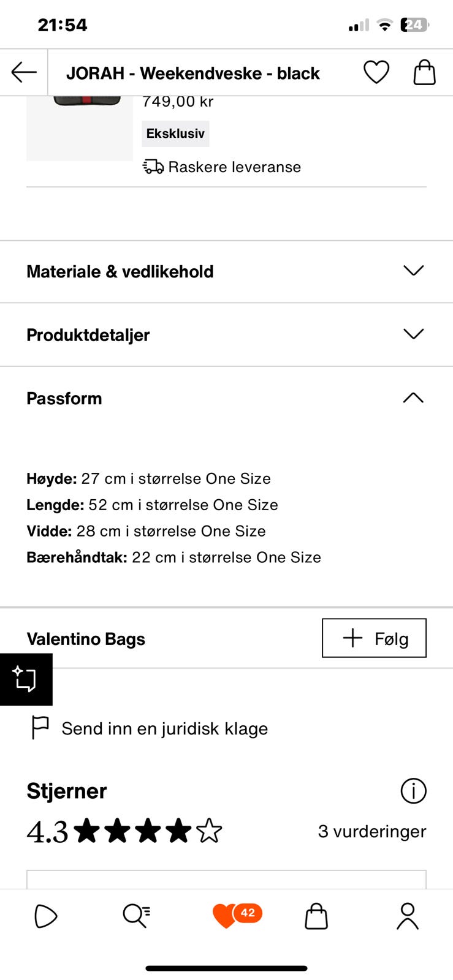Open the shopping bag at top right

pos(424,72)
